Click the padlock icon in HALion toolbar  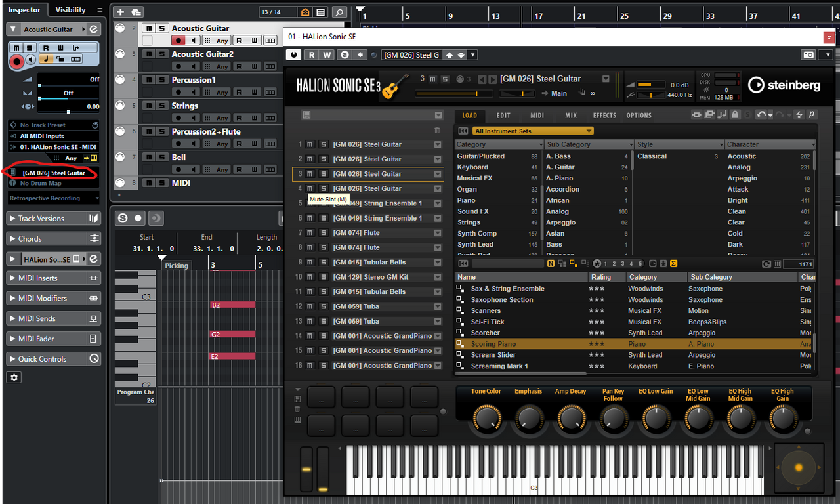tap(735, 115)
